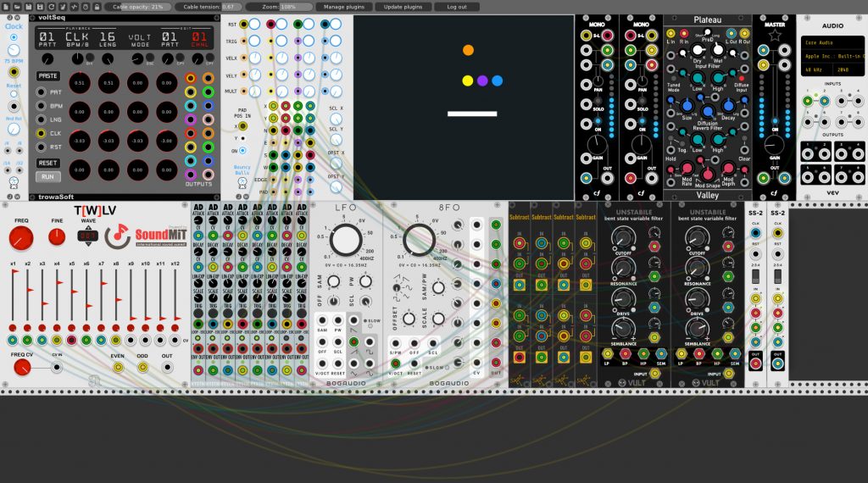Click the 16 LENG display on voltSeq

pos(108,39)
